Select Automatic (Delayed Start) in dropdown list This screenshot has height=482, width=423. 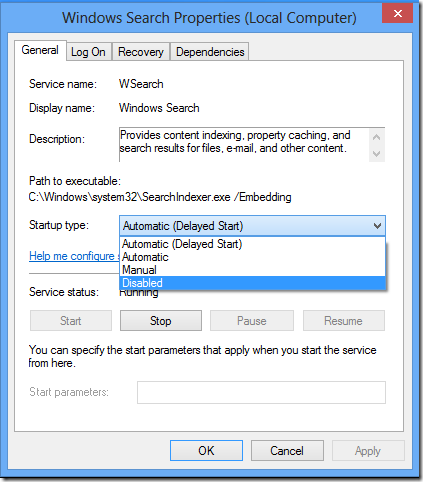click(x=252, y=244)
